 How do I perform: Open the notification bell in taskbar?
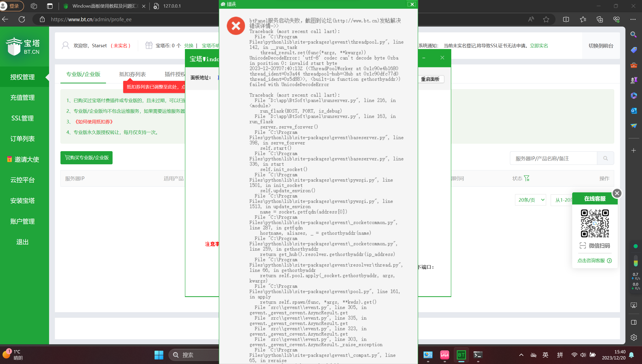(631, 355)
